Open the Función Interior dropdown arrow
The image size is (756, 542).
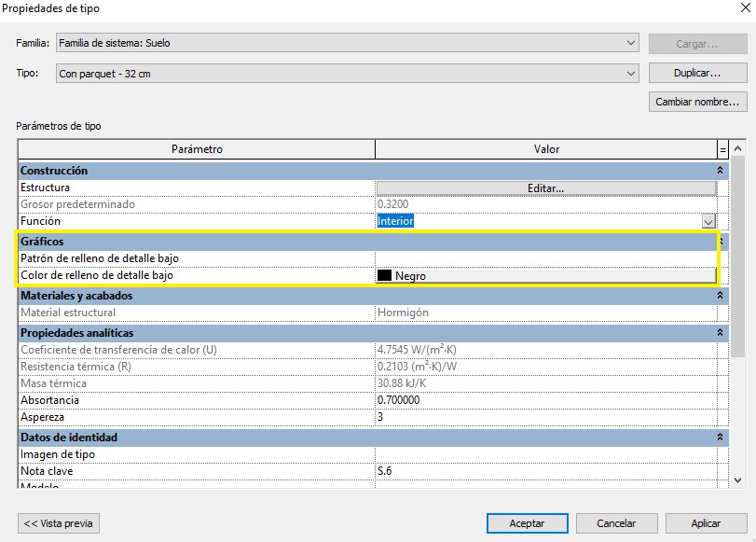[708, 222]
